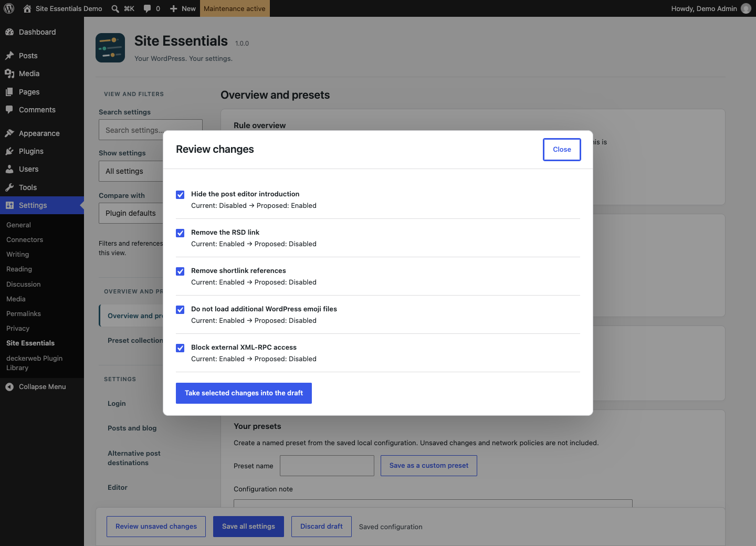The image size is (756, 546).
Task: Open the Plugin defaults compare dropdown
Action: [x=131, y=213]
